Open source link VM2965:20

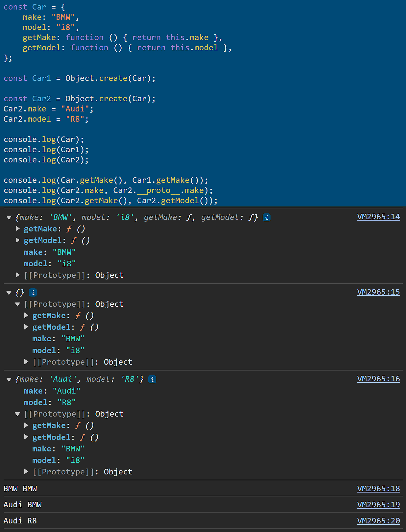click(378, 521)
